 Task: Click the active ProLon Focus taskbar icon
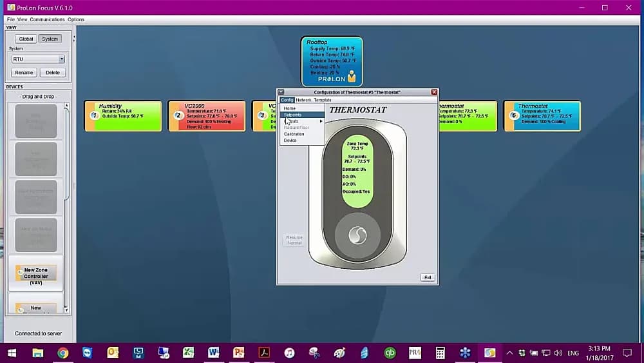click(489, 353)
